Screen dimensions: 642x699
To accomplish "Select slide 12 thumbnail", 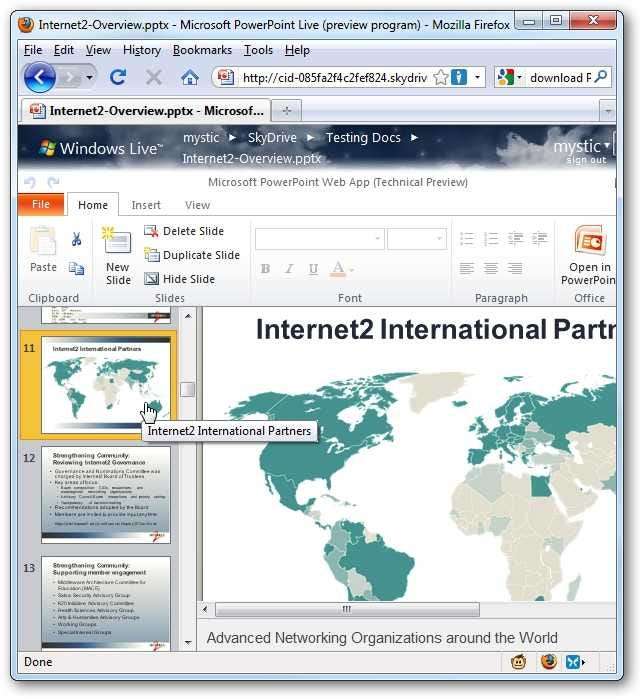I will 106,495.
